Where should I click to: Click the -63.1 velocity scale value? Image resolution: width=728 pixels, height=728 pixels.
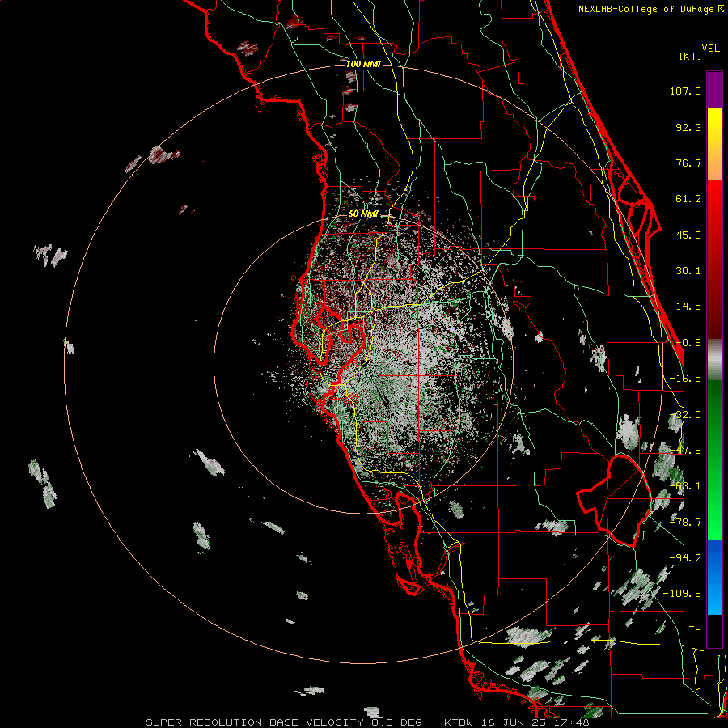pyautogui.click(x=685, y=486)
